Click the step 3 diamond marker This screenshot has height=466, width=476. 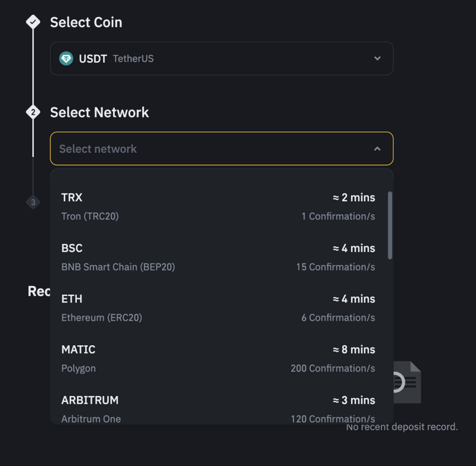point(33,202)
